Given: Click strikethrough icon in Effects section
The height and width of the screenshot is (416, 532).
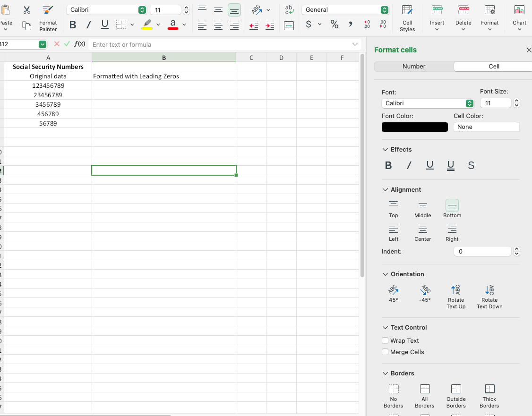Looking at the screenshot, I should pyautogui.click(x=471, y=165).
